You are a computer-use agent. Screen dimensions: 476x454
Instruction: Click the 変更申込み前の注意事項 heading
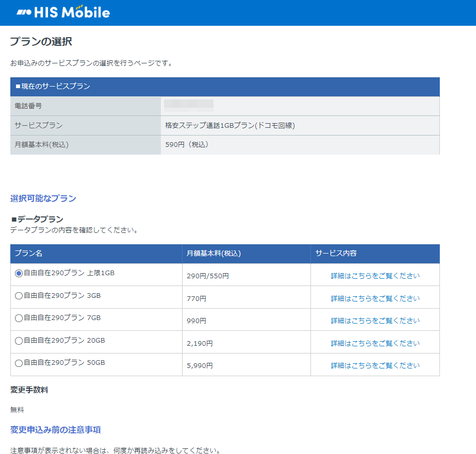click(x=56, y=430)
